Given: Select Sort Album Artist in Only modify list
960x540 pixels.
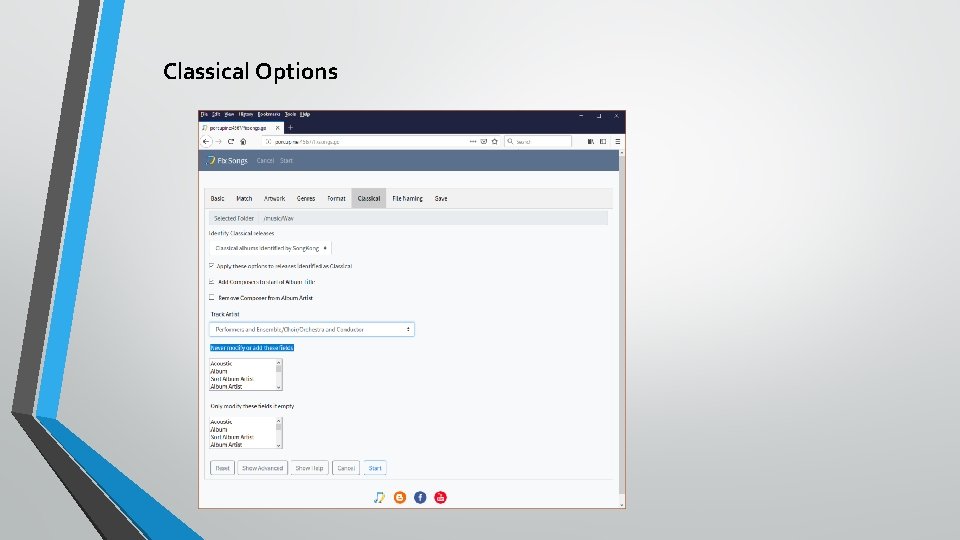Looking at the screenshot, I should [x=242, y=437].
